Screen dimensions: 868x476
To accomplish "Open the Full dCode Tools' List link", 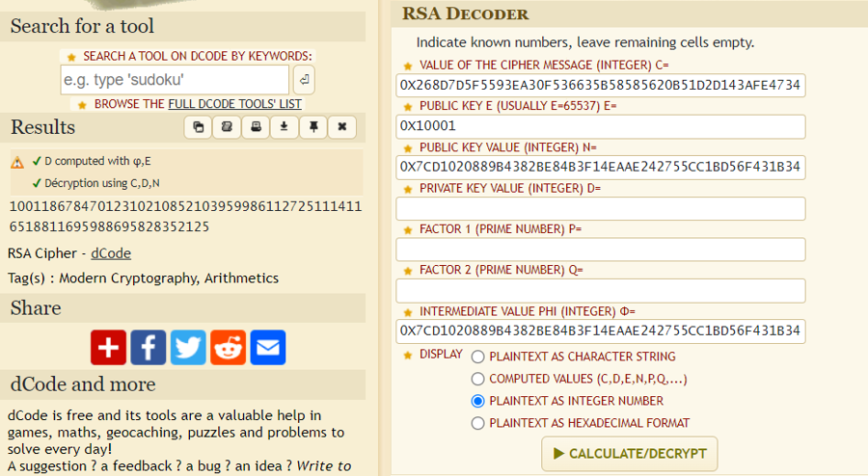I will 234,103.
